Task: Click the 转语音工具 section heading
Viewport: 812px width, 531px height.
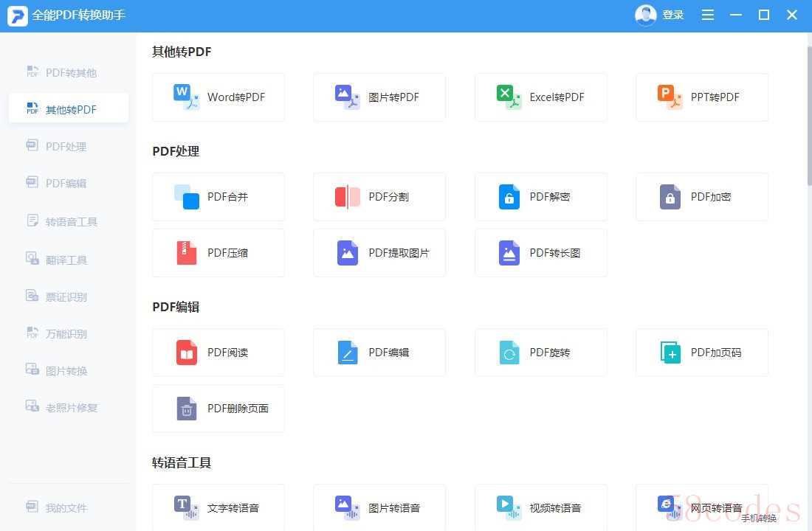Action: [x=182, y=462]
